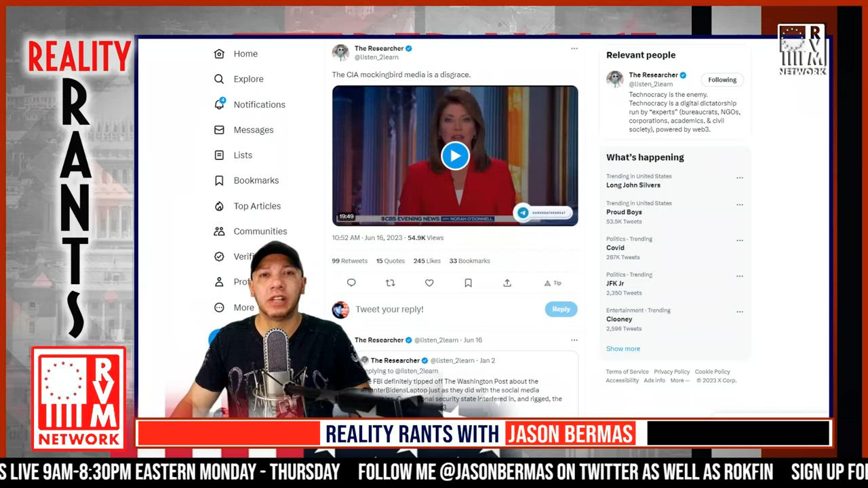Click the retweet icon under the tweet
This screenshot has width=868, height=488.
click(x=390, y=283)
